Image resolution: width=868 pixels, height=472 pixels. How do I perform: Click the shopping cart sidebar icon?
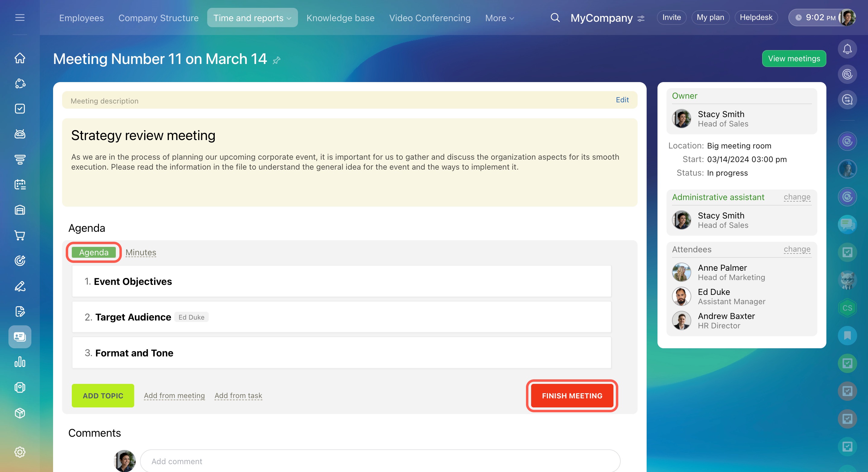20,235
